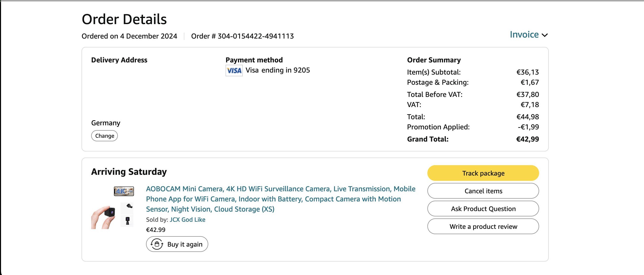The width and height of the screenshot is (644, 275).
Task: Click the 4K product banner image
Action: coord(124,191)
